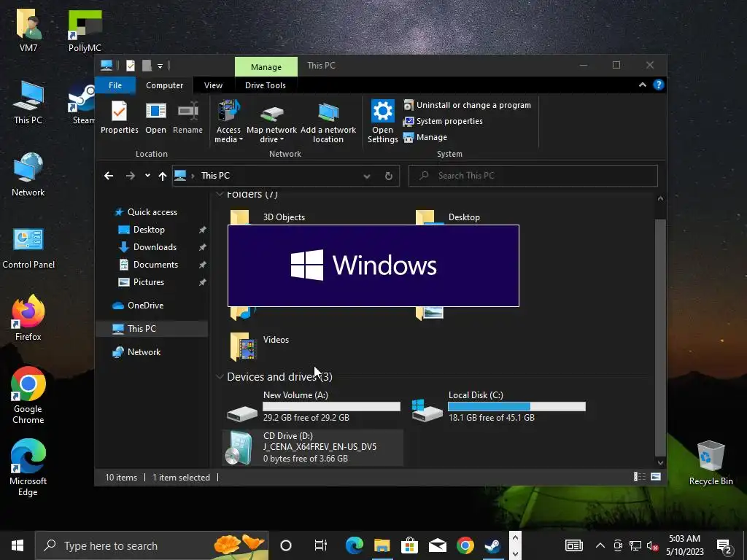The image size is (747, 560).
Task: Collapse the ribbon with the up chevron
Action: pos(642,85)
